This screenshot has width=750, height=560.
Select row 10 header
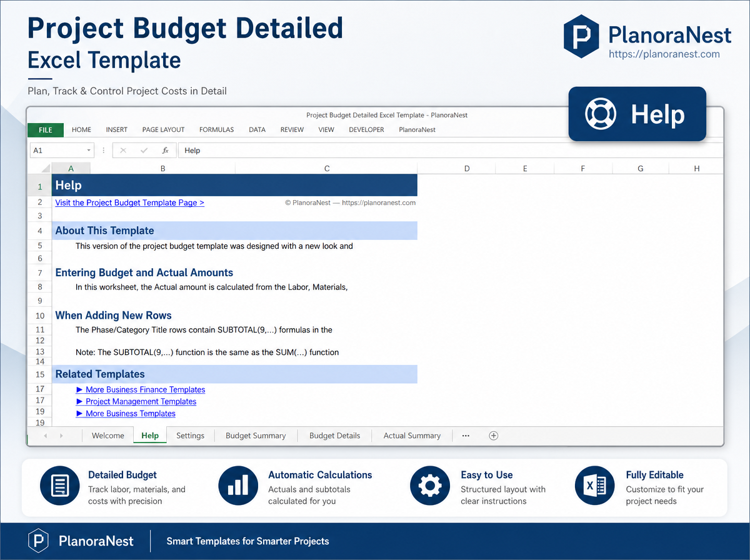coord(40,316)
